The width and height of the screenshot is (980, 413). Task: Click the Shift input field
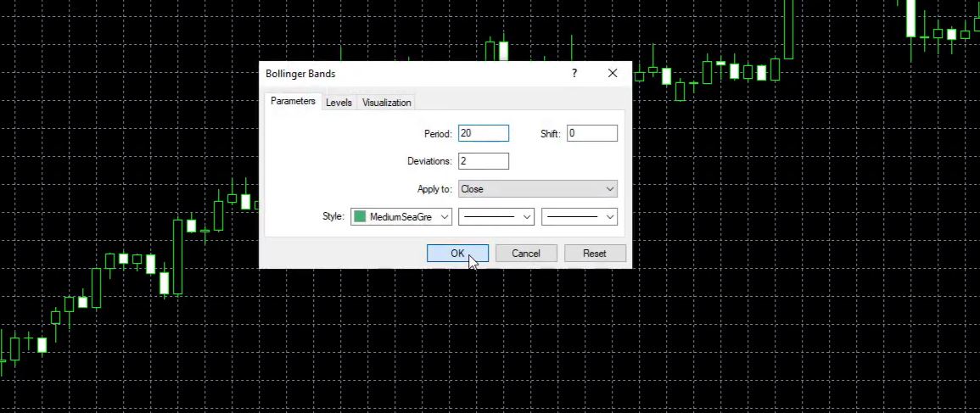592,133
